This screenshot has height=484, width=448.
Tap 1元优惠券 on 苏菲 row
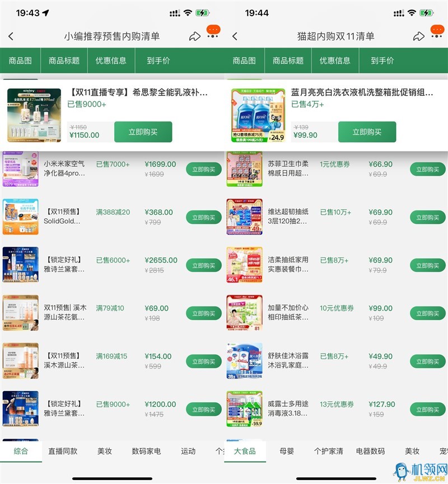pos(335,164)
